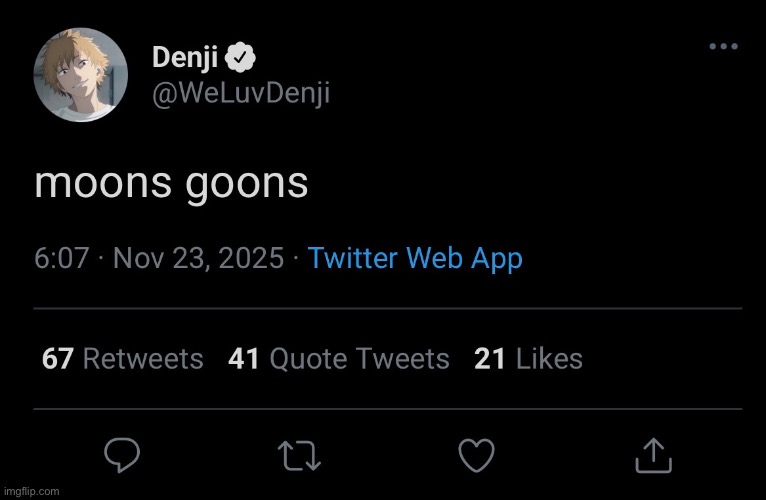Click the share upload icon
This screenshot has width=766, height=500.
(653, 456)
